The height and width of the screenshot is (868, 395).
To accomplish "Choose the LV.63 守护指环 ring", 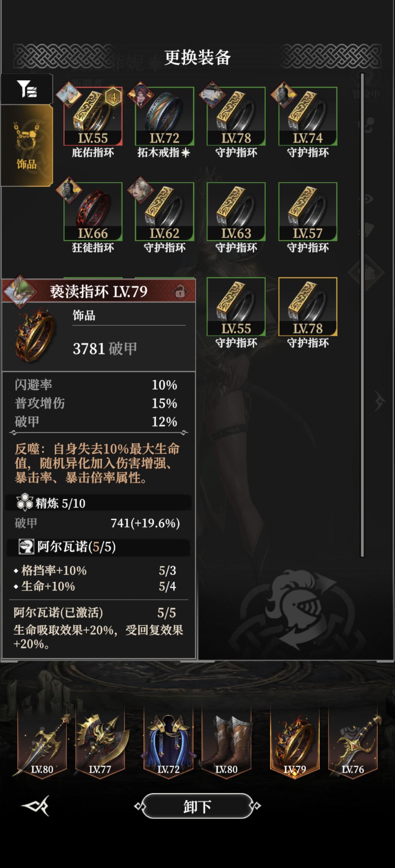I will click(x=236, y=212).
